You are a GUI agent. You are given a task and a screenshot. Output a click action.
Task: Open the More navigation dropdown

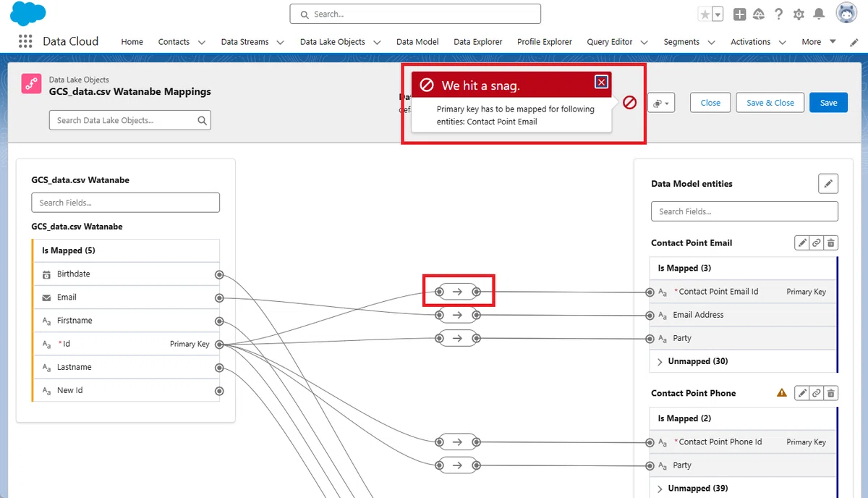coord(819,42)
